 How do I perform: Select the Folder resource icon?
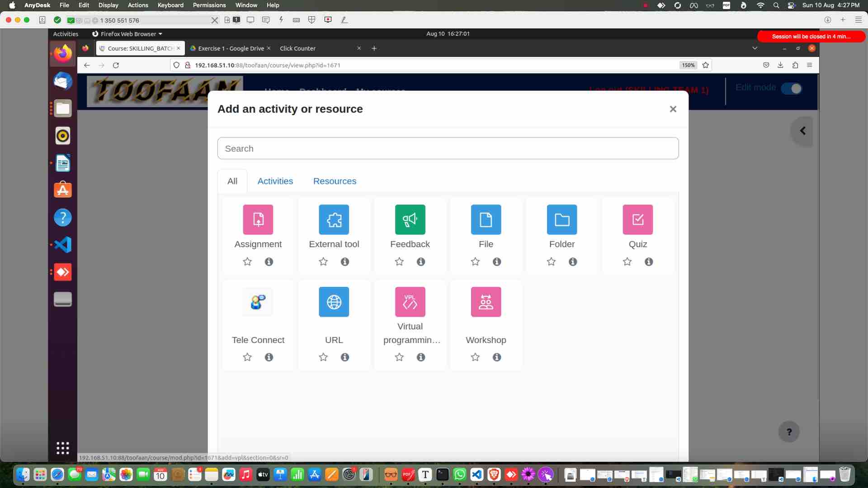(x=562, y=220)
